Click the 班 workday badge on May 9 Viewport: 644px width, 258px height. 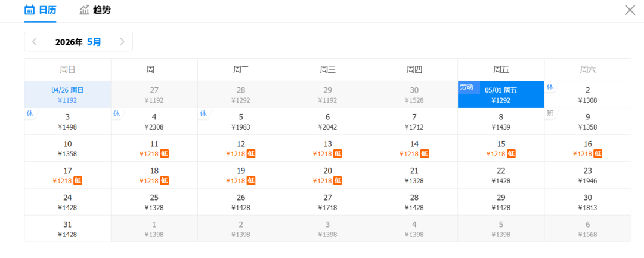click(550, 113)
